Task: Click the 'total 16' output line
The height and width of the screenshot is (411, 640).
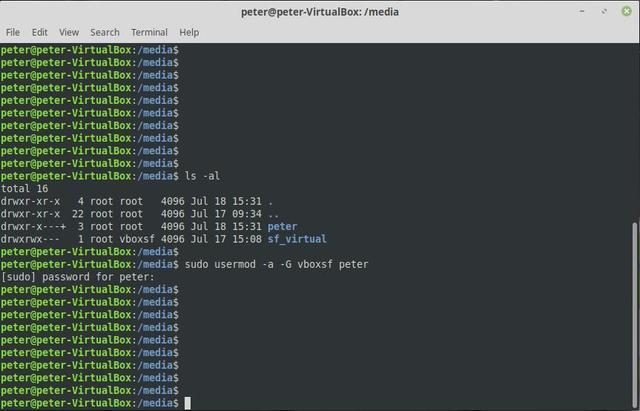Action: [x=24, y=189]
